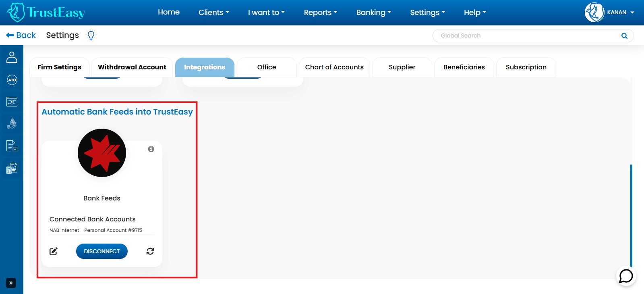Screen dimensions: 644x294
Task: Open the Clients dropdown menu
Action: [213, 13]
